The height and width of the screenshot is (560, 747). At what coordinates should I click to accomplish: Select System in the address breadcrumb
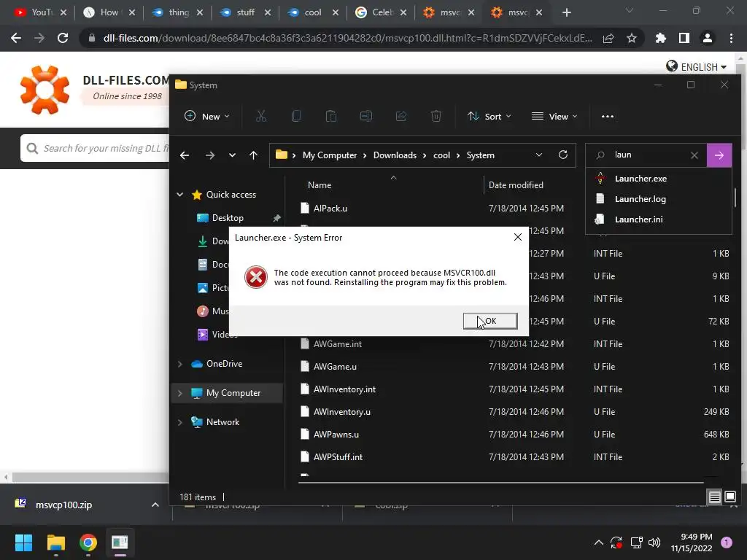(480, 155)
